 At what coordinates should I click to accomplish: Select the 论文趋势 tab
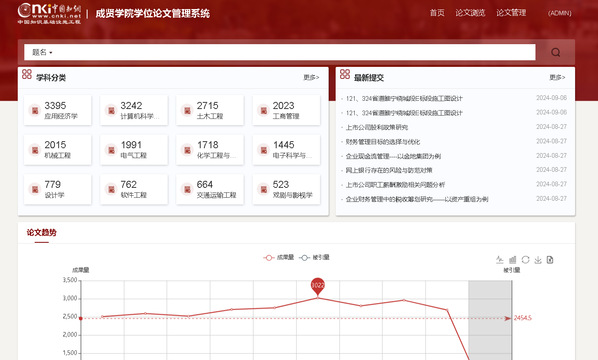(x=42, y=232)
